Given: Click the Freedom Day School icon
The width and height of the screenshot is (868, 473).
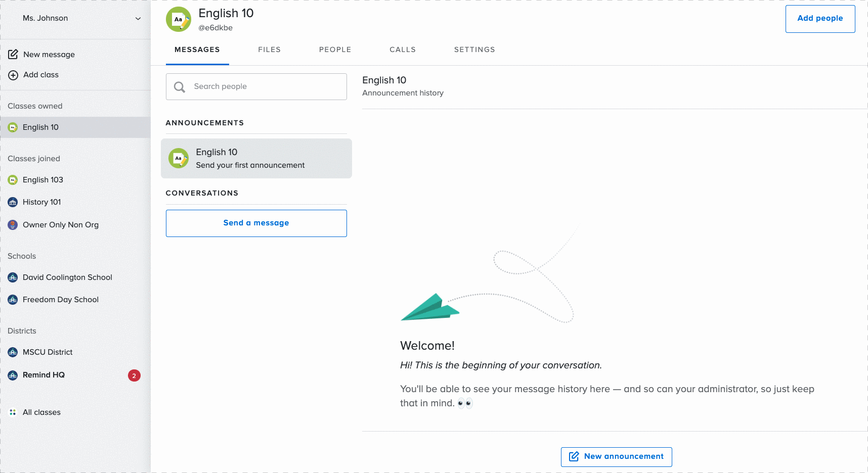Looking at the screenshot, I should click(x=13, y=300).
